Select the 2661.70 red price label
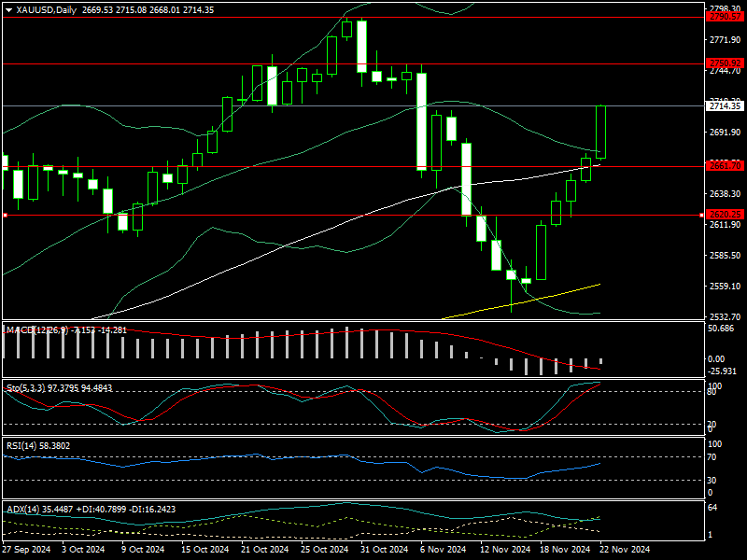 (x=725, y=165)
